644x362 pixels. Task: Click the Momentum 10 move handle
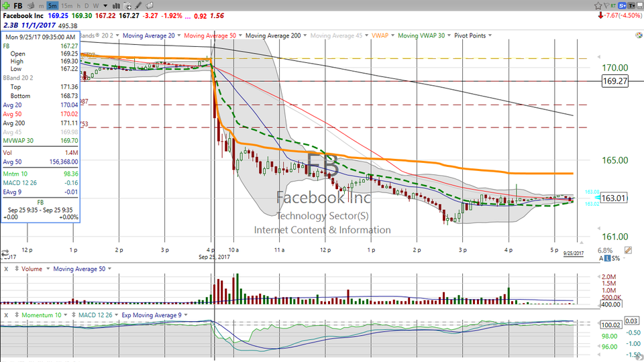point(17,315)
